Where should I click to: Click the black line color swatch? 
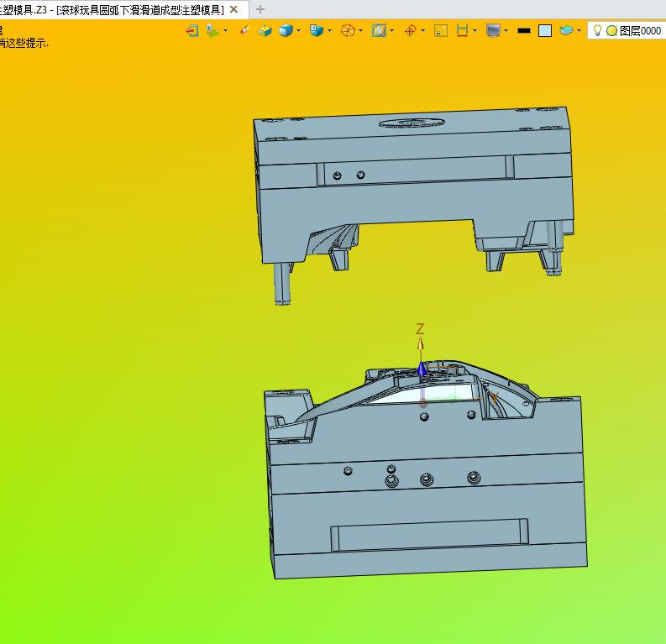pyautogui.click(x=524, y=30)
